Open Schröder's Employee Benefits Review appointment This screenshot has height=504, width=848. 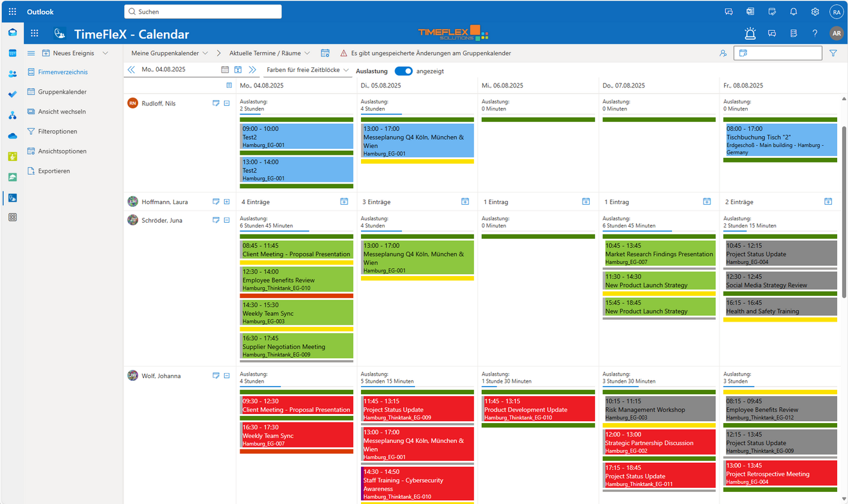(x=296, y=280)
